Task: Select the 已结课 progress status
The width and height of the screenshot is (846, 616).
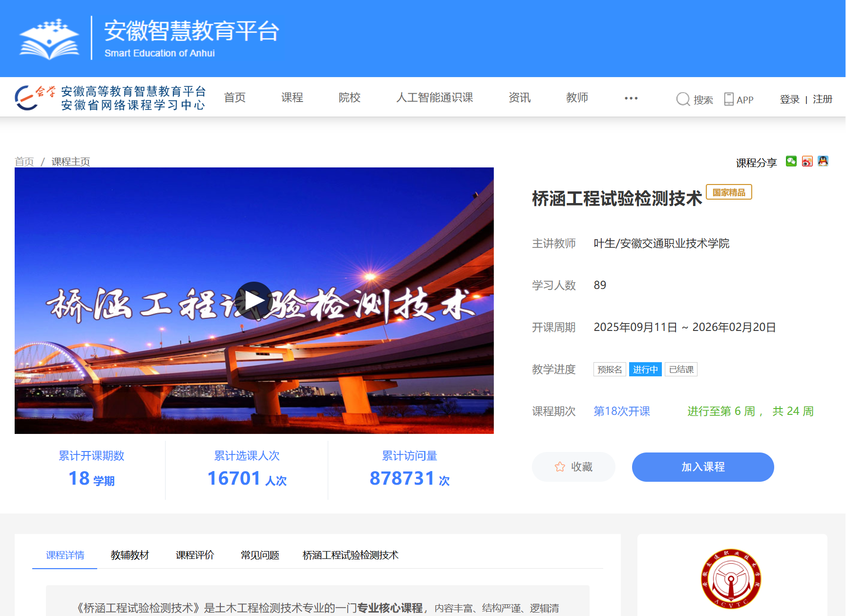Action: (681, 370)
